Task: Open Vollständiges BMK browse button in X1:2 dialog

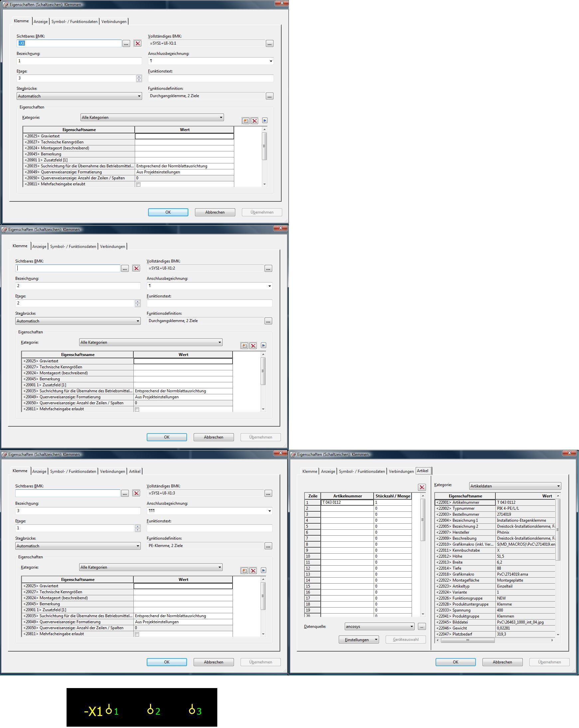Action: pos(268,269)
